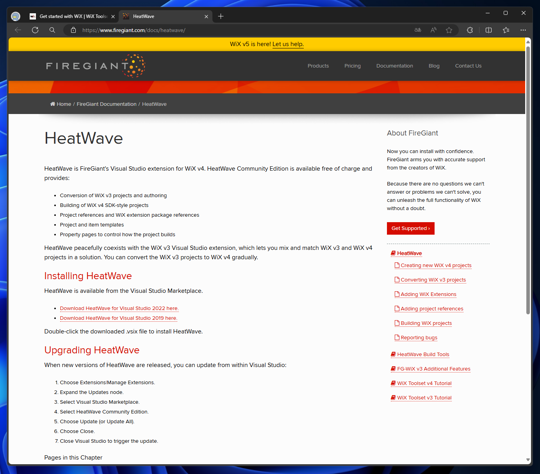Screen dimensions: 540x474
Task: Switch to the 'Get started with WiX' tab
Action: [73, 17]
